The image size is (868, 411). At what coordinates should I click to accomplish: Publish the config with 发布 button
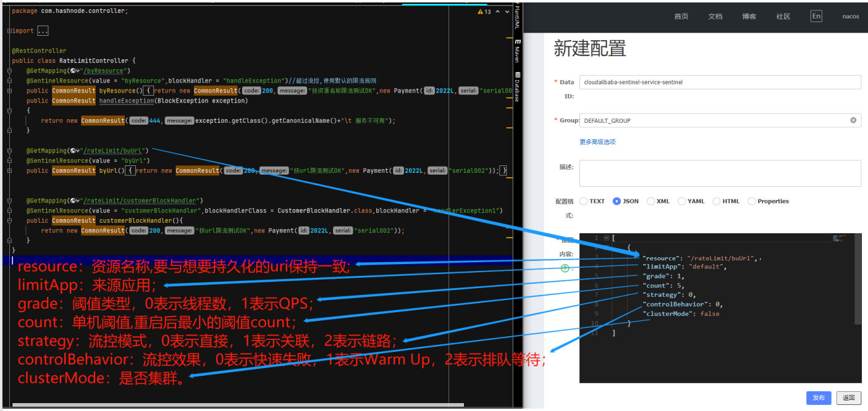point(819,398)
